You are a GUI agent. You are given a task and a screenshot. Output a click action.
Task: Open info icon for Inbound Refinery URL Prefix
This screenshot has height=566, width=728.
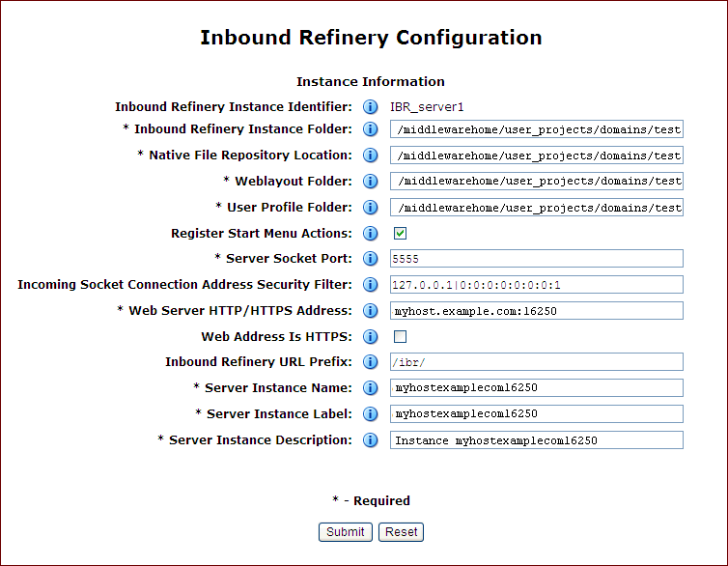click(x=370, y=361)
